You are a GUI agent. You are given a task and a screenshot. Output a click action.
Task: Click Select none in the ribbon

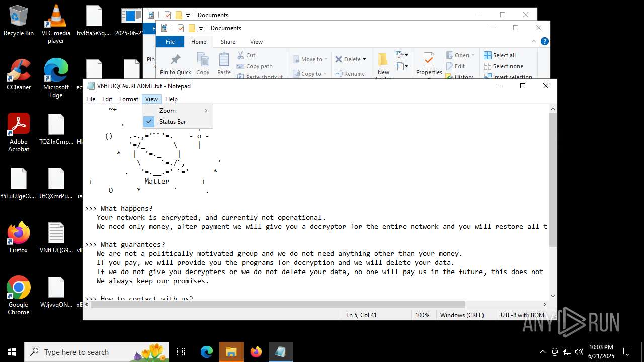(503, 66)
